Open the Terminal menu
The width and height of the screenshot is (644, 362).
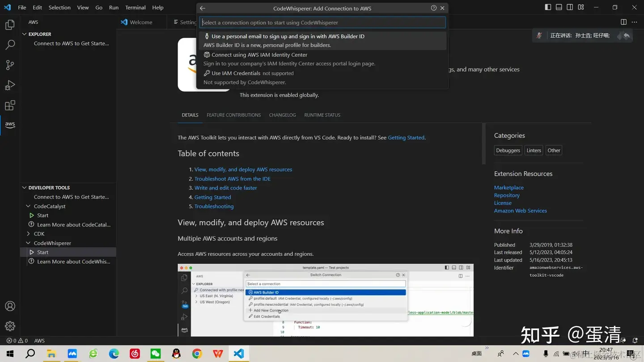click(x=136, y=8)
